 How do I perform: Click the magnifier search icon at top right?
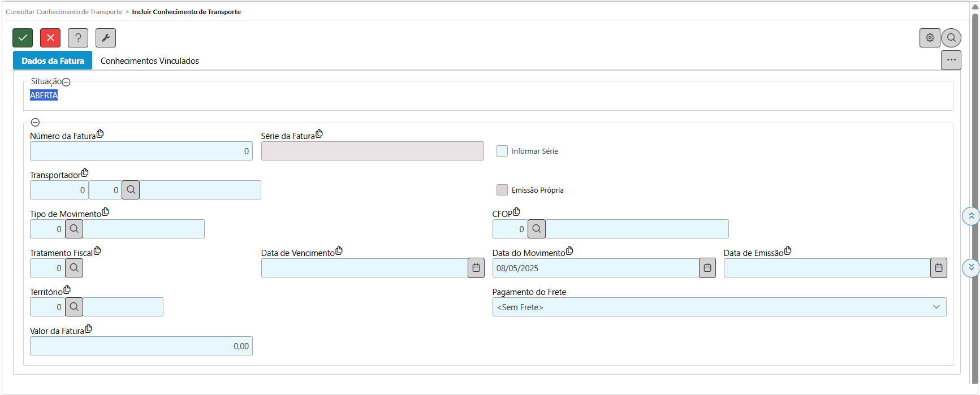[x=951, y=38]
